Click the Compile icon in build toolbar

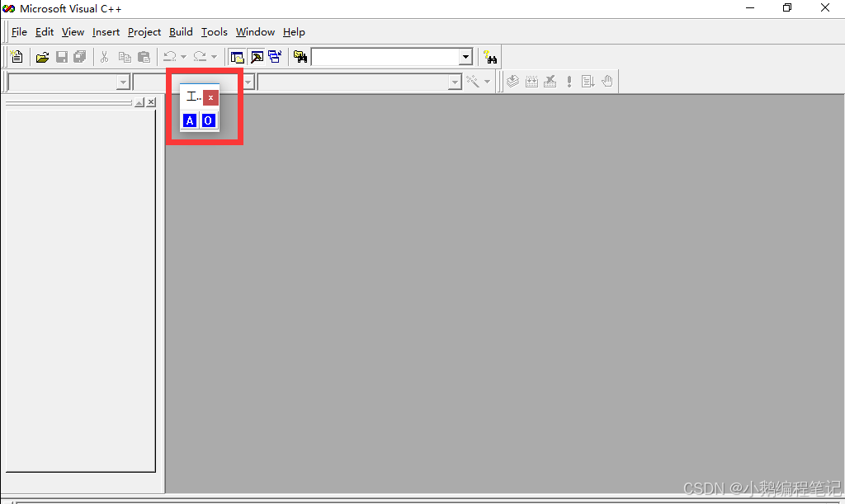pos(513,82)
